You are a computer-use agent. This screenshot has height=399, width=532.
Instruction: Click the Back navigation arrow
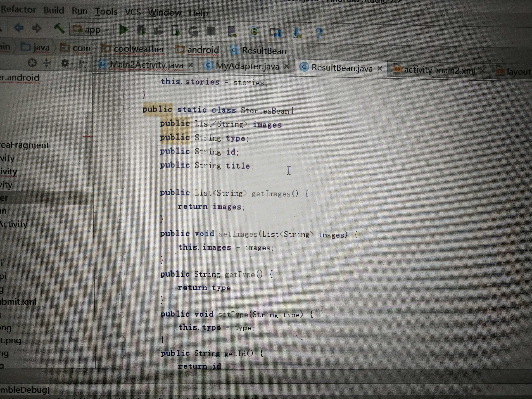[19, 28]
